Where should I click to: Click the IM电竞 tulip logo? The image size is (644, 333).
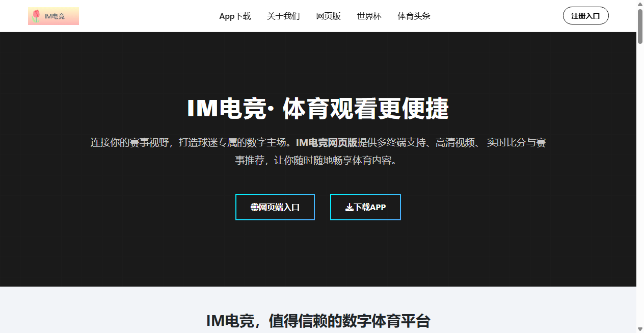[53, 16]
